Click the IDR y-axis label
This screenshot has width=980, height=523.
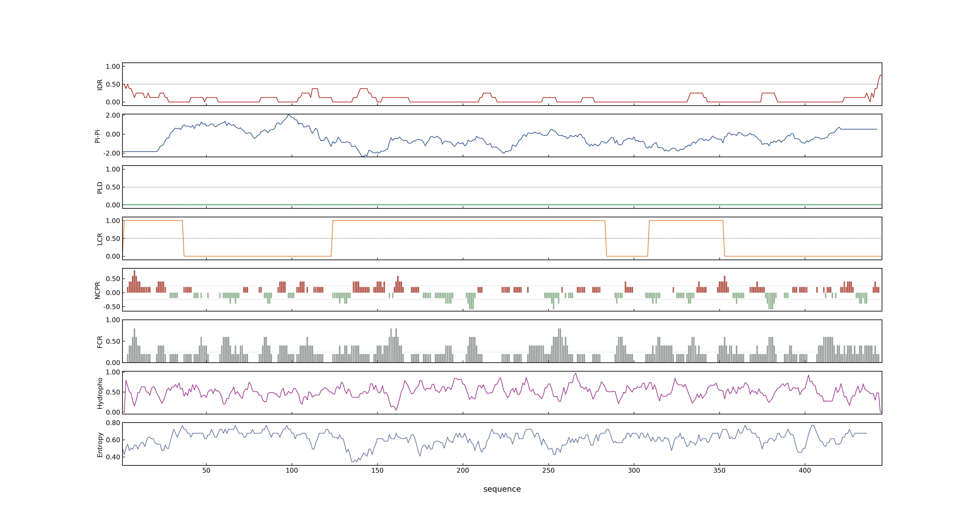pyautogui.click(x=100, y=85)
